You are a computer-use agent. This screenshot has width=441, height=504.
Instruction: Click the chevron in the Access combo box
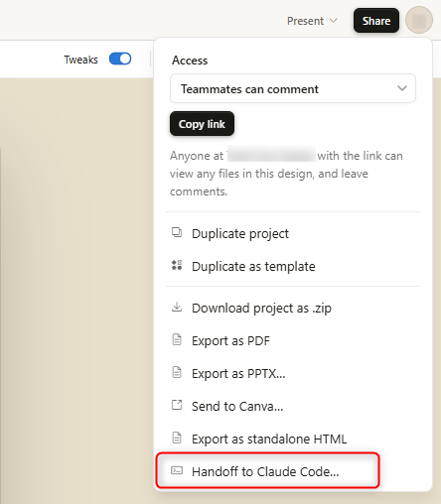tap(402, 88)
